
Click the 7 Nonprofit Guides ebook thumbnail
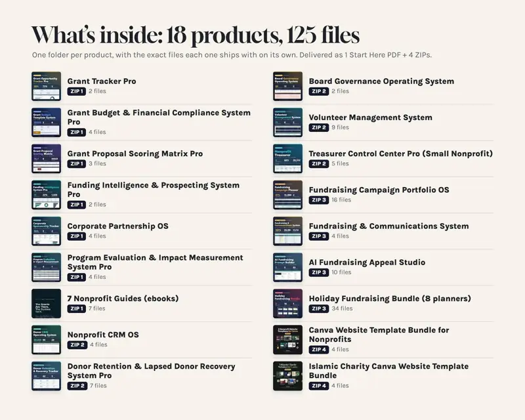46,303
